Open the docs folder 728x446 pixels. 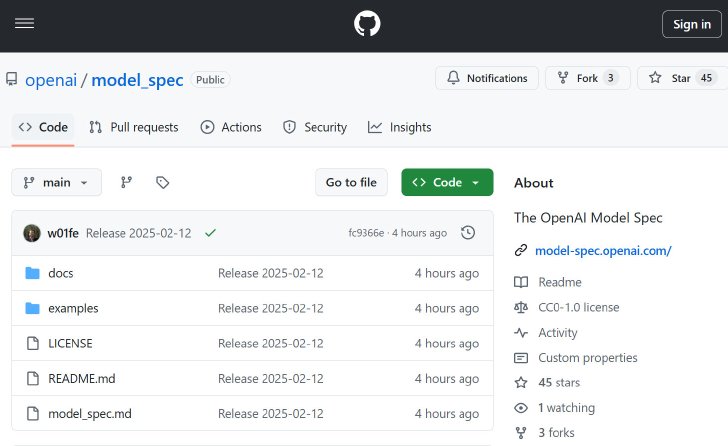tap(61, 273)
